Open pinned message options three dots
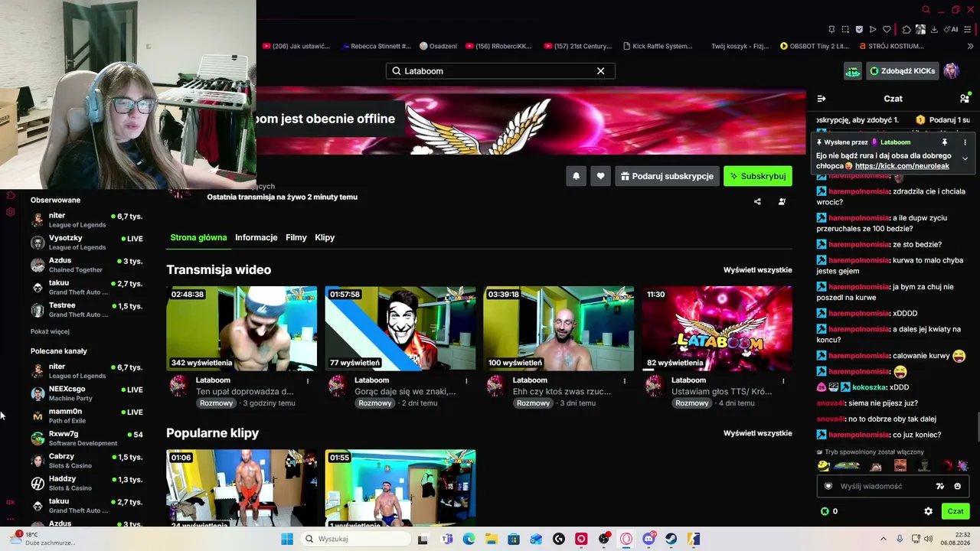Image resolution: width=980 pixels, height=551 pixels. tap(965, 142)
